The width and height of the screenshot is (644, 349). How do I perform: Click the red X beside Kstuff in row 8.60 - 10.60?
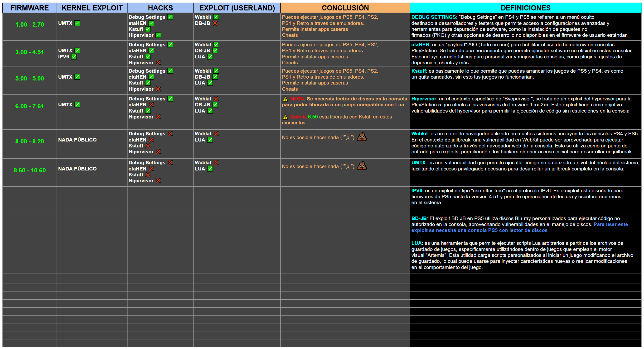tap(148, 175)
